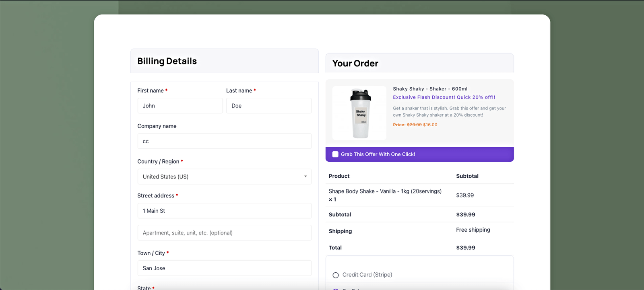
Task: Click the Grab This Offer With One Click label
Action: point(378,154)
